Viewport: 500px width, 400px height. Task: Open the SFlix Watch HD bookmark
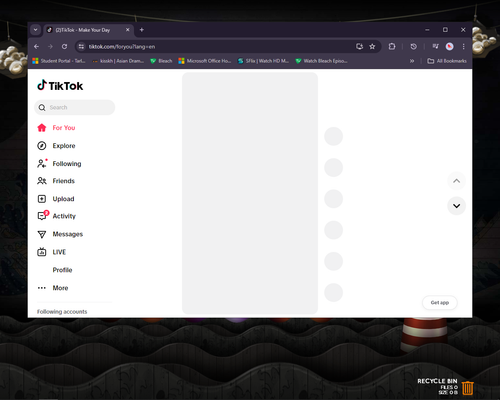[263, 61]
